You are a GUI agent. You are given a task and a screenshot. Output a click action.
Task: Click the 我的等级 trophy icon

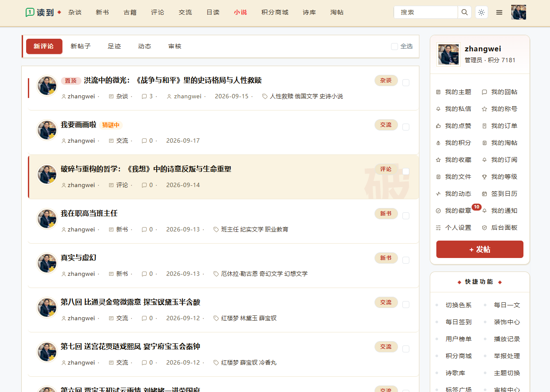(x=484, y=177)
